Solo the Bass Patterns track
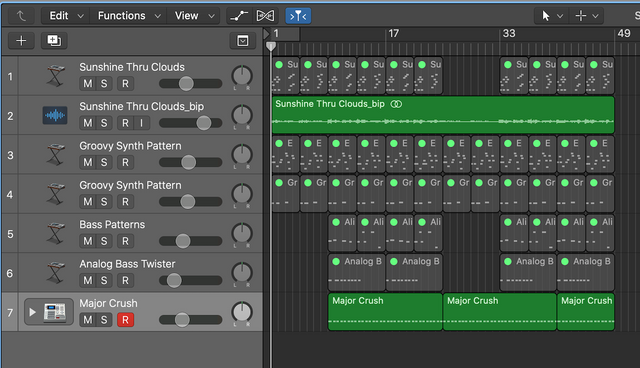The image size is (640, 368). (104, 241)
